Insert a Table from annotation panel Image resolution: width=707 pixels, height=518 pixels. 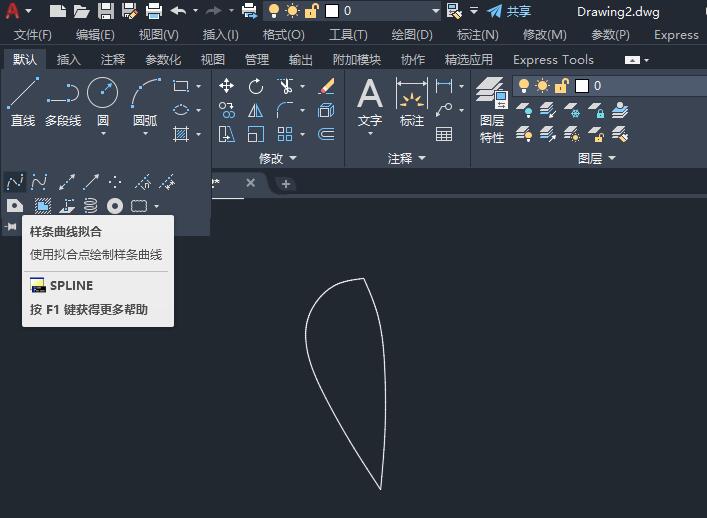(444, 134)
